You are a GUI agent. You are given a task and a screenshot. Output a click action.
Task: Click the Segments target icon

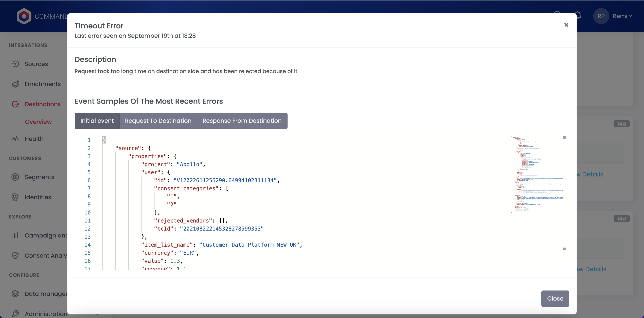click(15, 177)
